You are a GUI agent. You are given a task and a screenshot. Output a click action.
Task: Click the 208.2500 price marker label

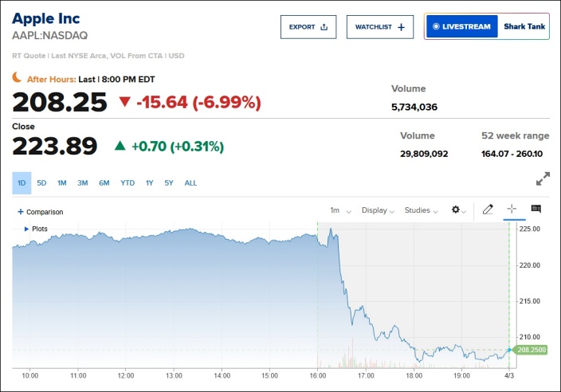pos(532,350)
